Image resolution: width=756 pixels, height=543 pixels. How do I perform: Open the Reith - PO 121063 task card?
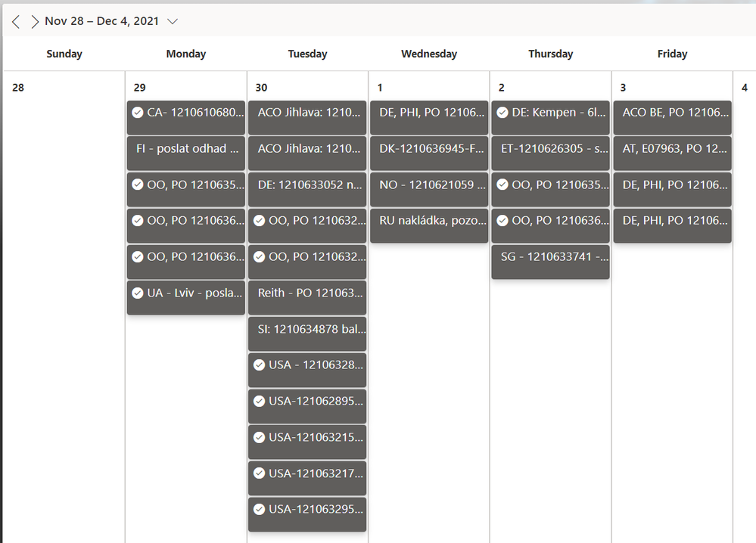click(x=307, y=298)
